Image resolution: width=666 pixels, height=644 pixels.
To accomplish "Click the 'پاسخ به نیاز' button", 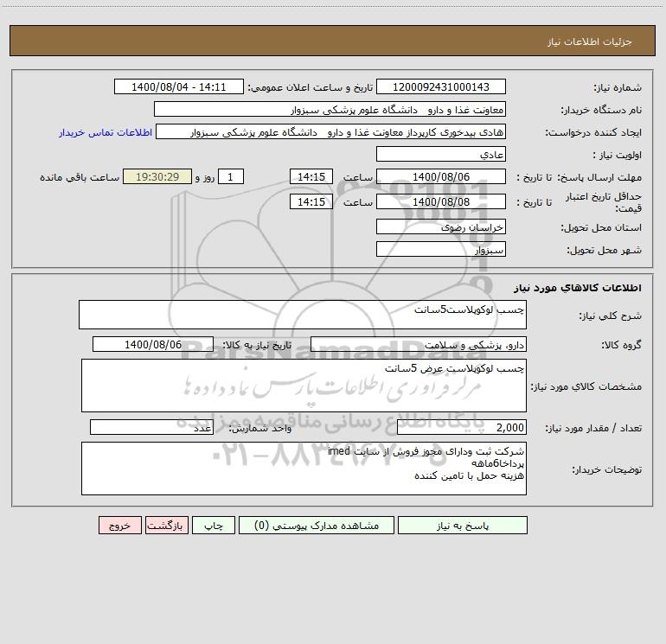I will tap(462, 525).
